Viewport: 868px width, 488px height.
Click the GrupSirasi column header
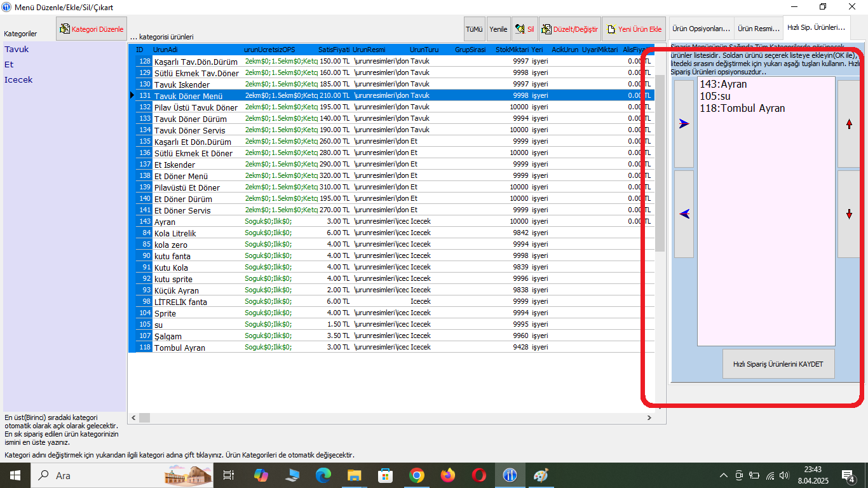470,50
